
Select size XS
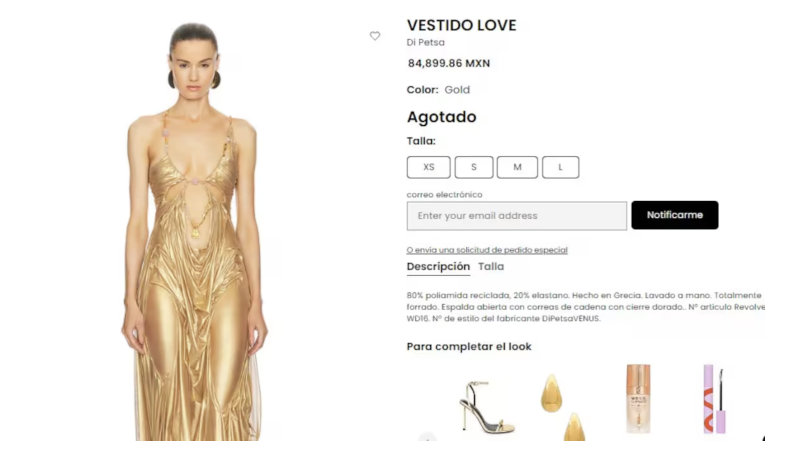(x=429, y=167)
